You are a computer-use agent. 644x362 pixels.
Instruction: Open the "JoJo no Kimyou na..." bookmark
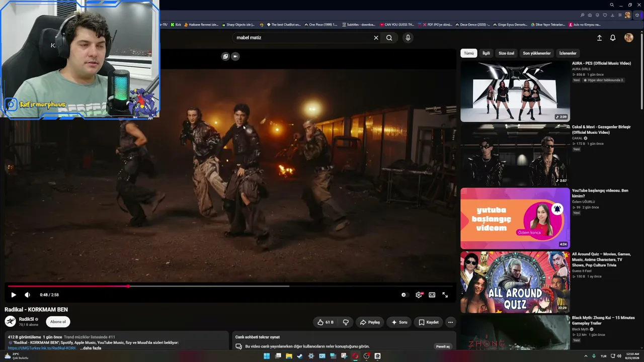pos(585,25)
